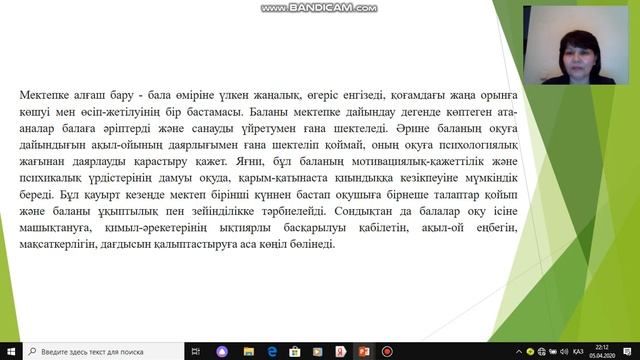Switch the KAZ input language indicator
Image resolution: width=640 pixels, height=360 pixels.
pos(578,351)
